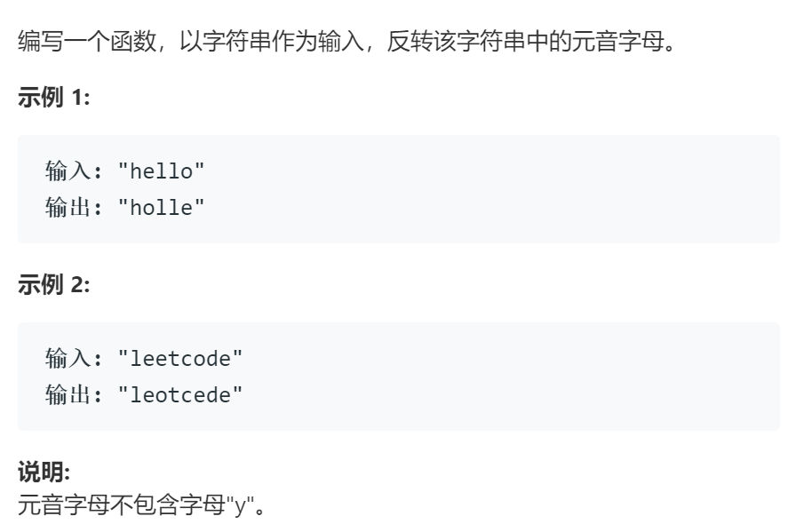Select the "leotcede" output string
The height and width of the screenshot is (532, 812).
[x=180, y=395]
